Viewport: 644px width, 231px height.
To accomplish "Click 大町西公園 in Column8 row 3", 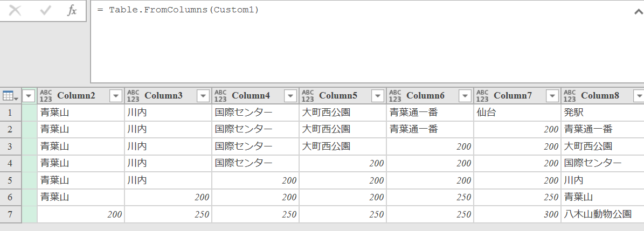I will click(x=603, y=146).
